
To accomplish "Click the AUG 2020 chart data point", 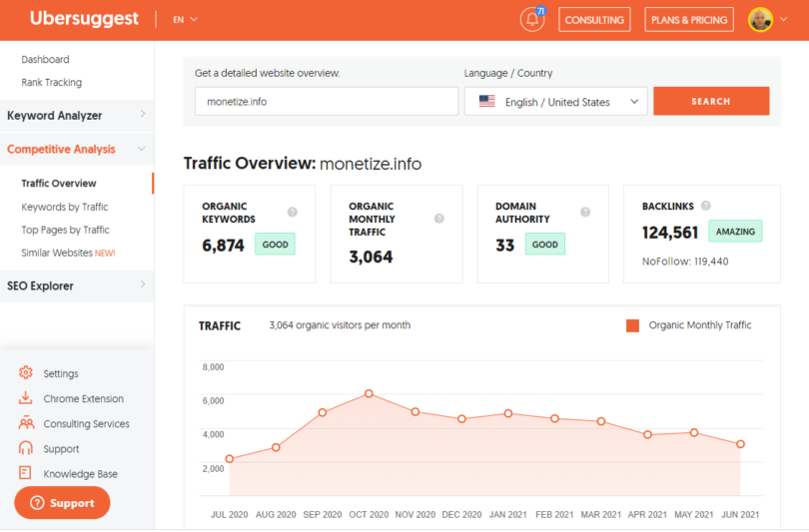I will click(276, 447).
